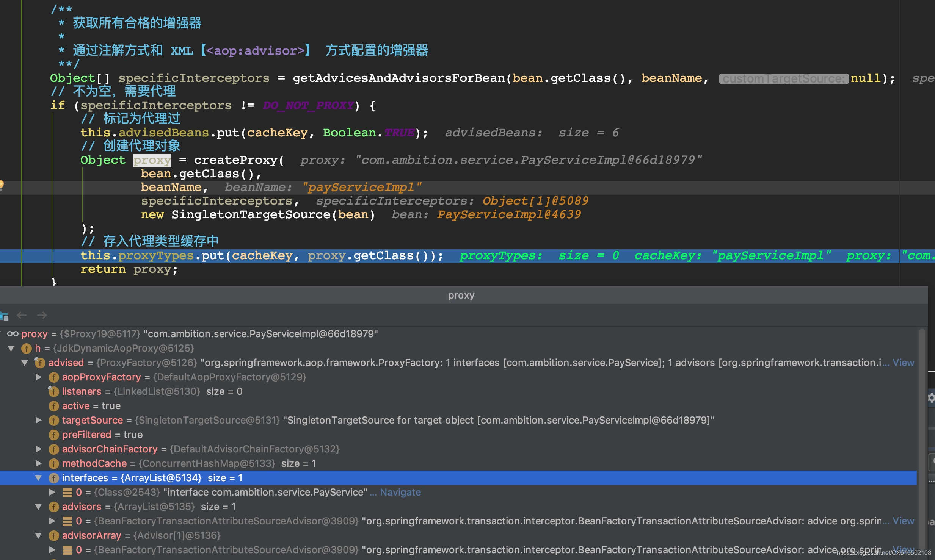The height and width of the screenshot is (560, 935).
Task: Click field icon of interfaces
Action: (53, 478)
